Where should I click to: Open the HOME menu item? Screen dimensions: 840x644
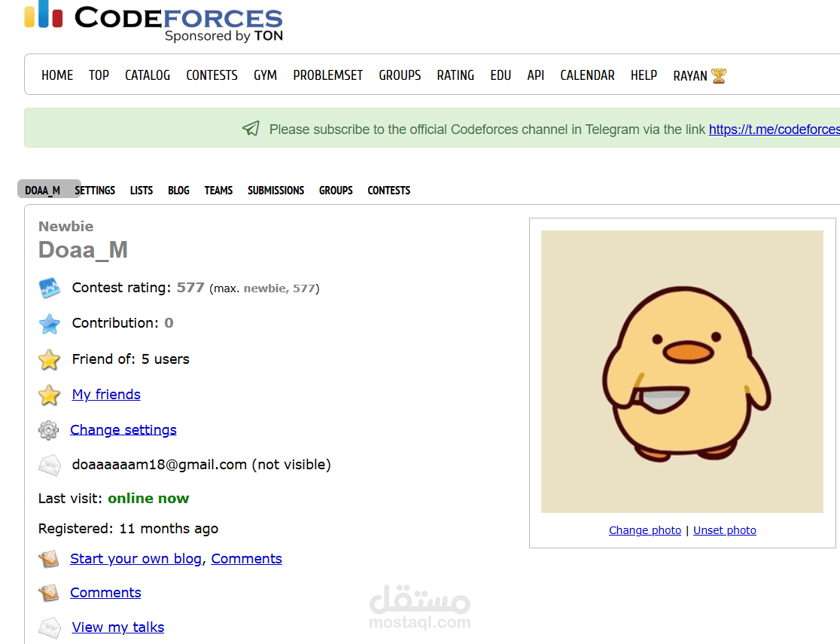coord(57,75)
